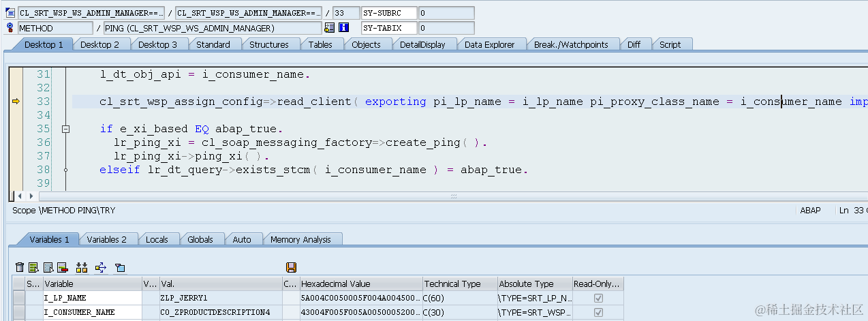This screenshot has width=868, height=321.
Task: Click the Read-Only column header
Action: (x=598, y=284)
